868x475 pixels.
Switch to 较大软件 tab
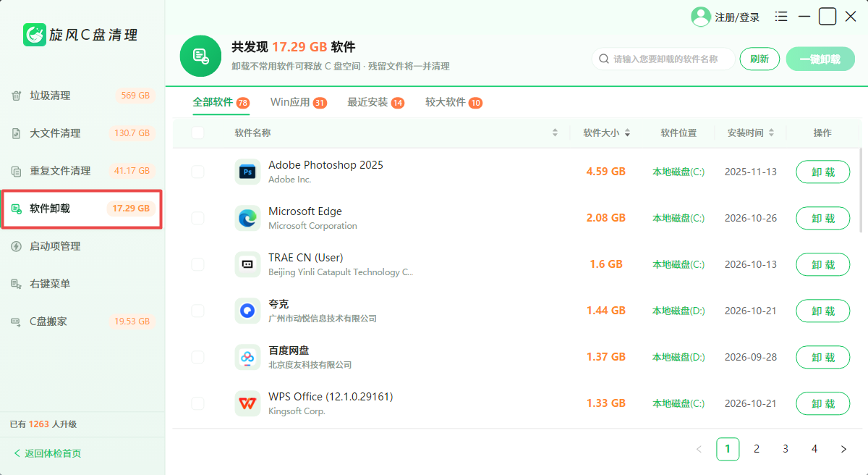tap(454, 102)
